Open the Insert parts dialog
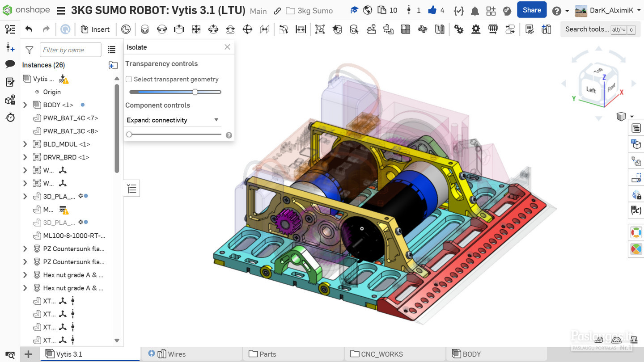This screenshot has width=644, height=362. (95, 29)
